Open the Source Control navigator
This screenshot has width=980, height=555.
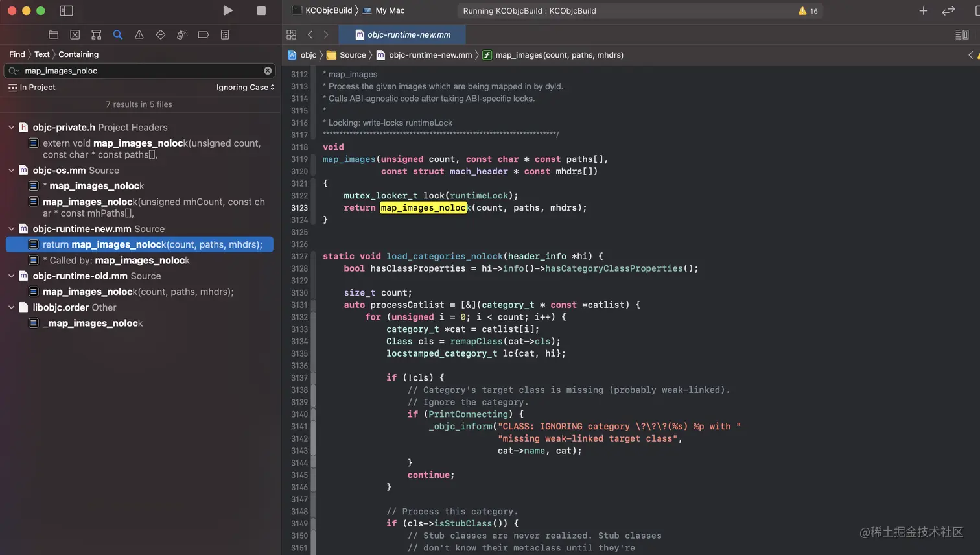[75, 34]
